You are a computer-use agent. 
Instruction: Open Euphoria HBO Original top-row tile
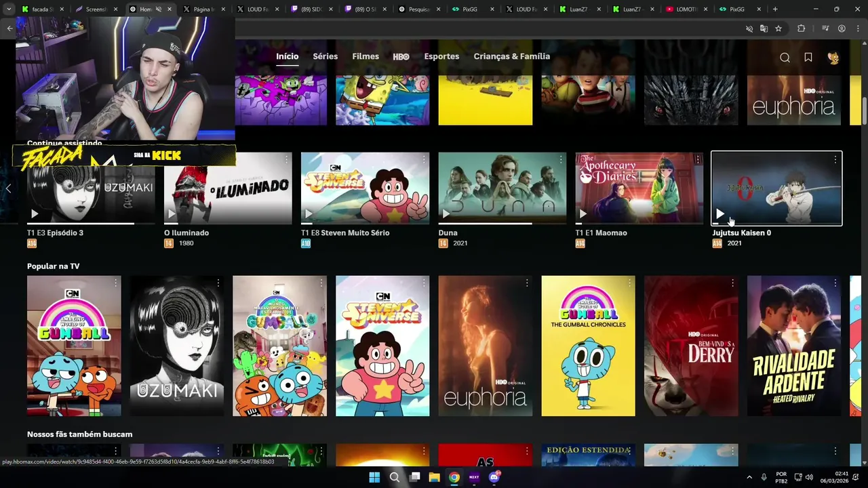(x=794, y=100)
